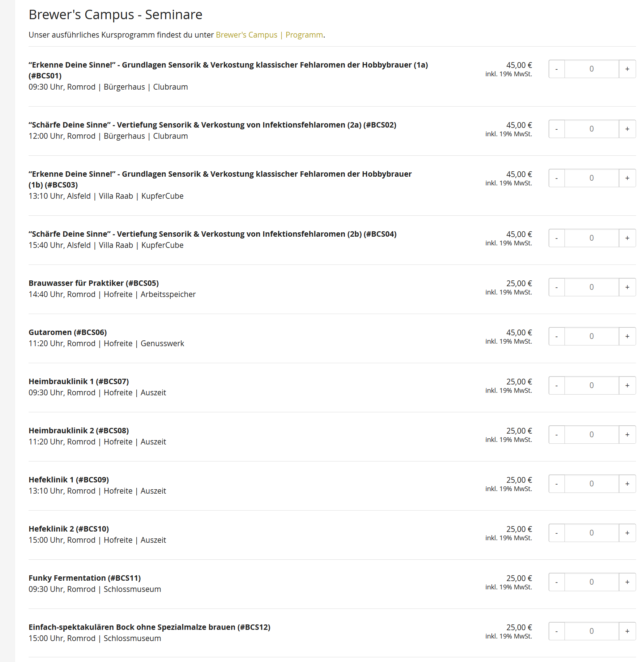Image resolution: width=644 pixels, height=662 pixels.
Task: Select the Funky Fermentation quantity field
Action: point(592,582)
